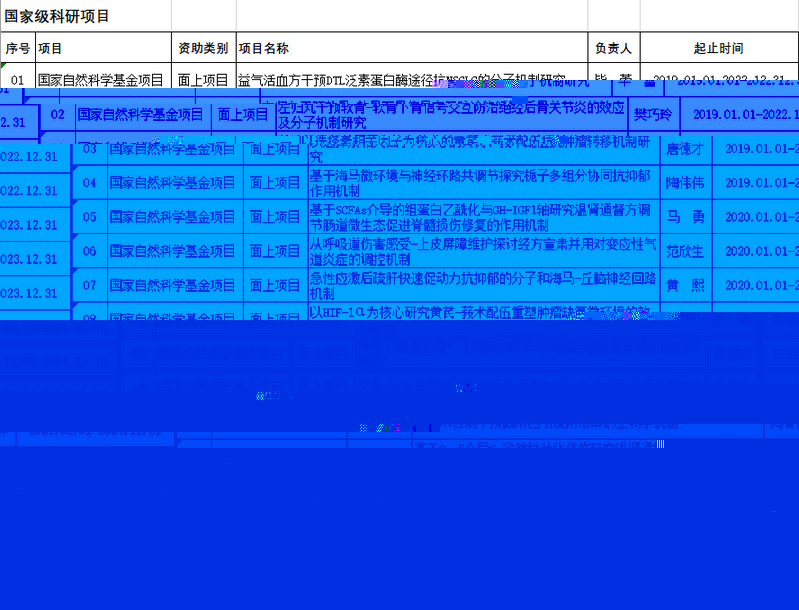Select the 序号 column header cell

click(x=17, y=48)
